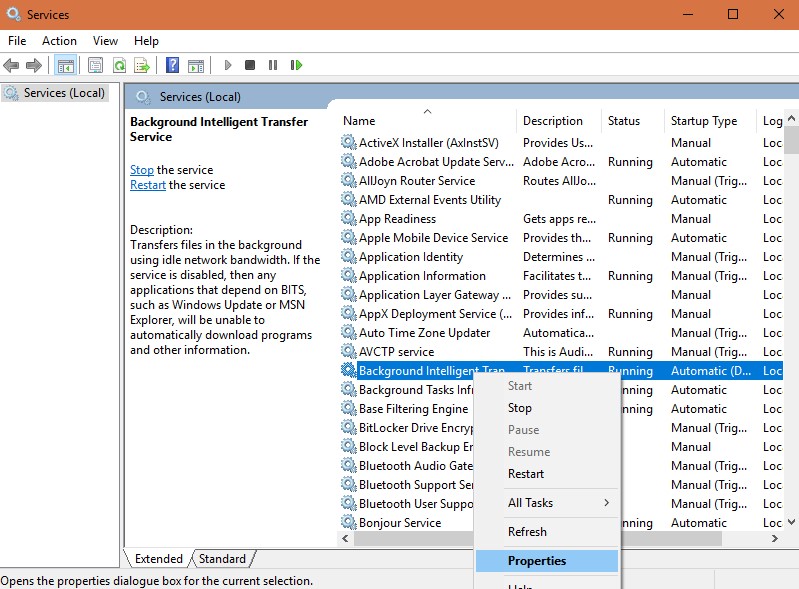The width and height of the screenshot is (799, 589).
Task: Sort services by the Name column header
Action: click(360, 121)
